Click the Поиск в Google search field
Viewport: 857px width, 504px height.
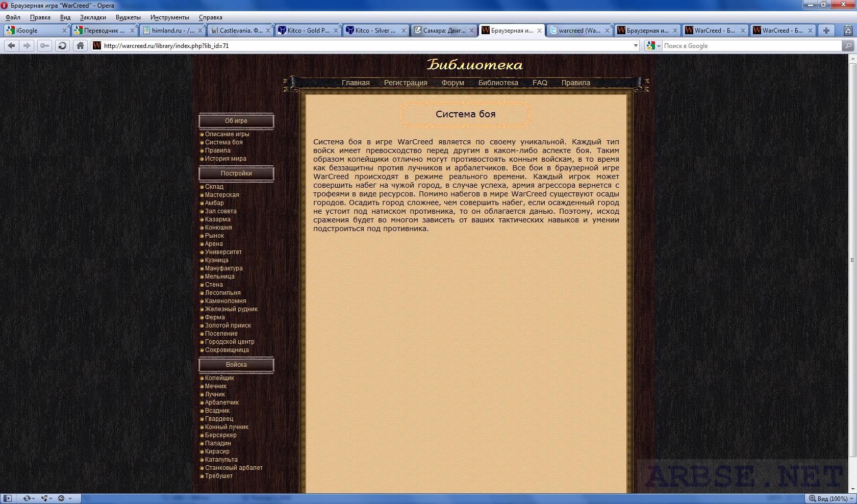tap(751, 45)
